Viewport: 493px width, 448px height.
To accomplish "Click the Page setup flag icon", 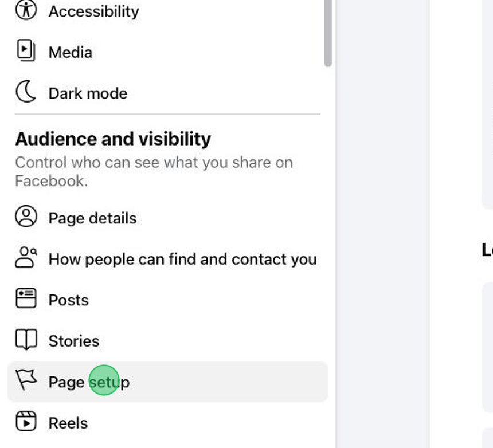I will (x=25, y=380).
